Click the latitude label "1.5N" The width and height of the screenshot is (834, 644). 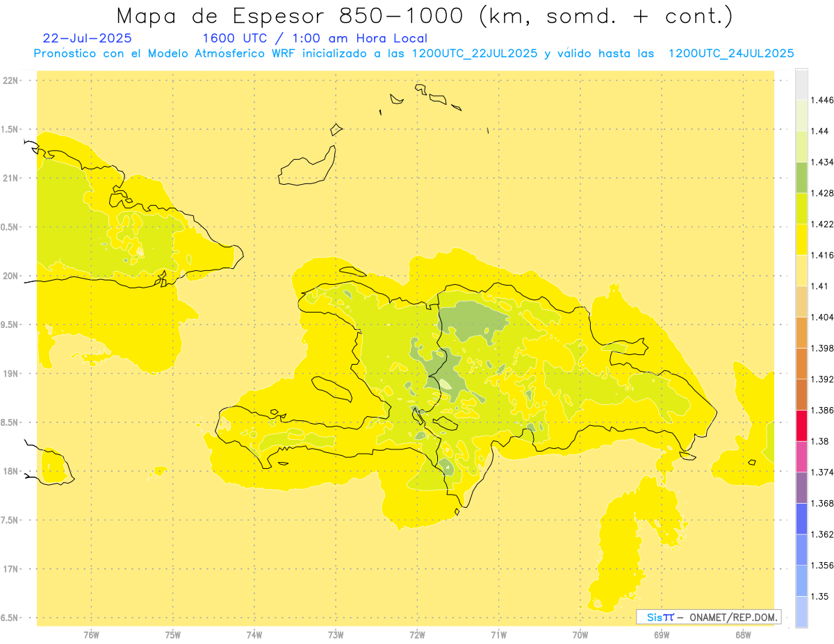[x=8, y=129]
